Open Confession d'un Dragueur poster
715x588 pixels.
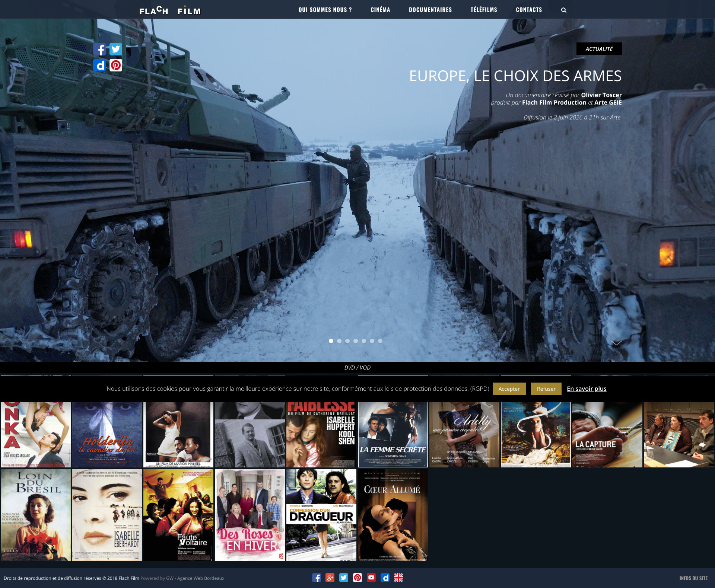[x=321, y=515]
